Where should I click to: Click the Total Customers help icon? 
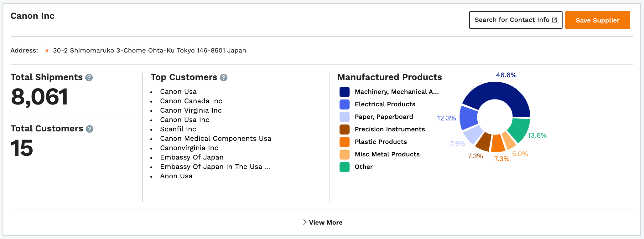(90, 129)
